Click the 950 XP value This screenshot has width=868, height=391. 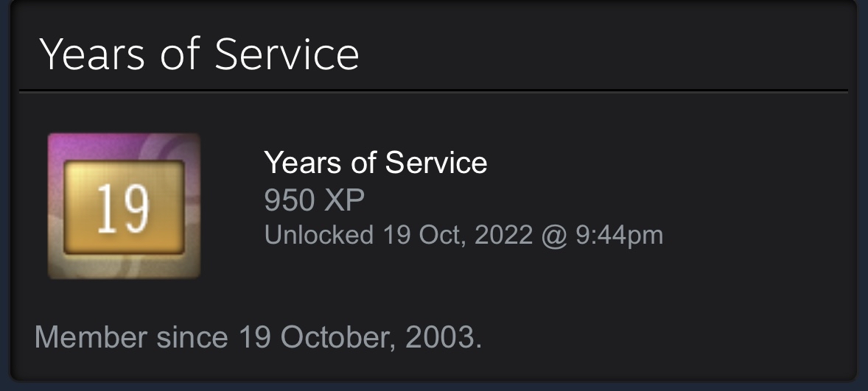click(x=314, y=200)
